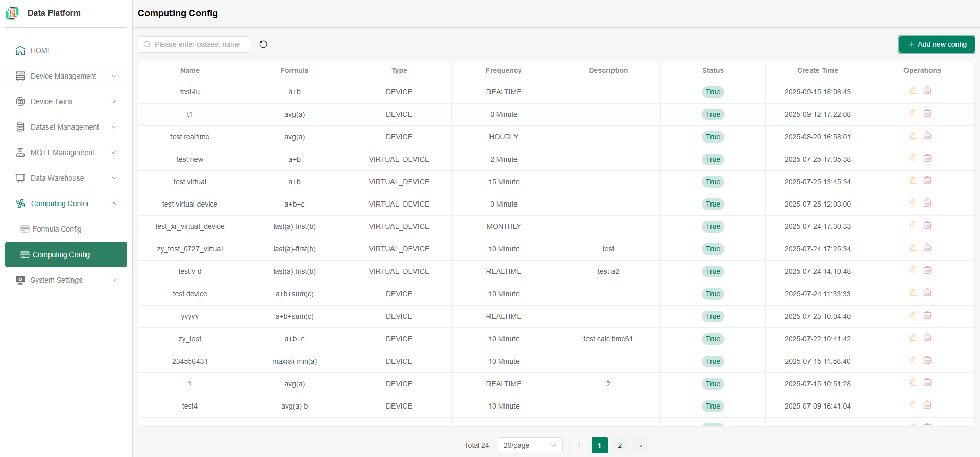The height and width of the screenshot is (457, 980).
Task: Click True status tag for t1
Action: [x=713, y=114]
